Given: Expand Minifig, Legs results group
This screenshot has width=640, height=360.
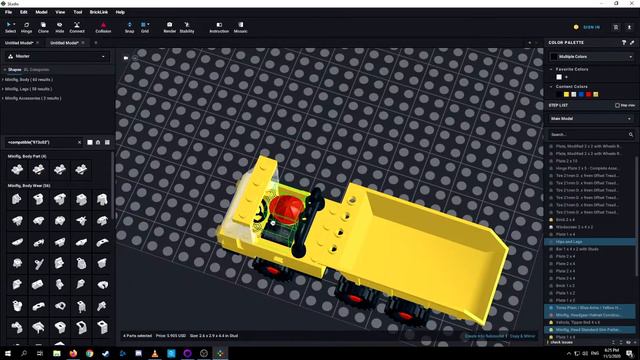Looking at the screenshot, I should 28,89.
